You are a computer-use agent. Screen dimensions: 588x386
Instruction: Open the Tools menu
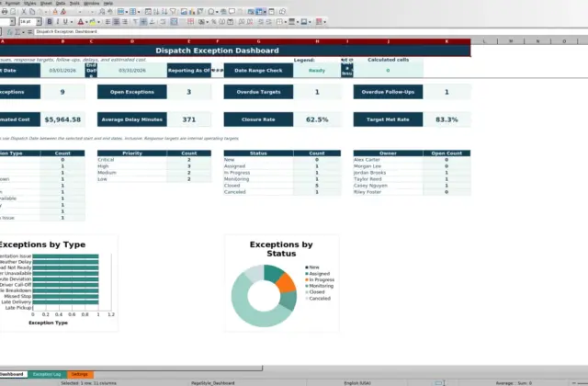coord(74,3)
